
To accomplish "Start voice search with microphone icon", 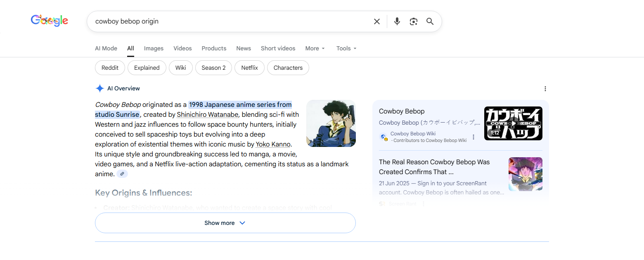I will coord(397,21).
